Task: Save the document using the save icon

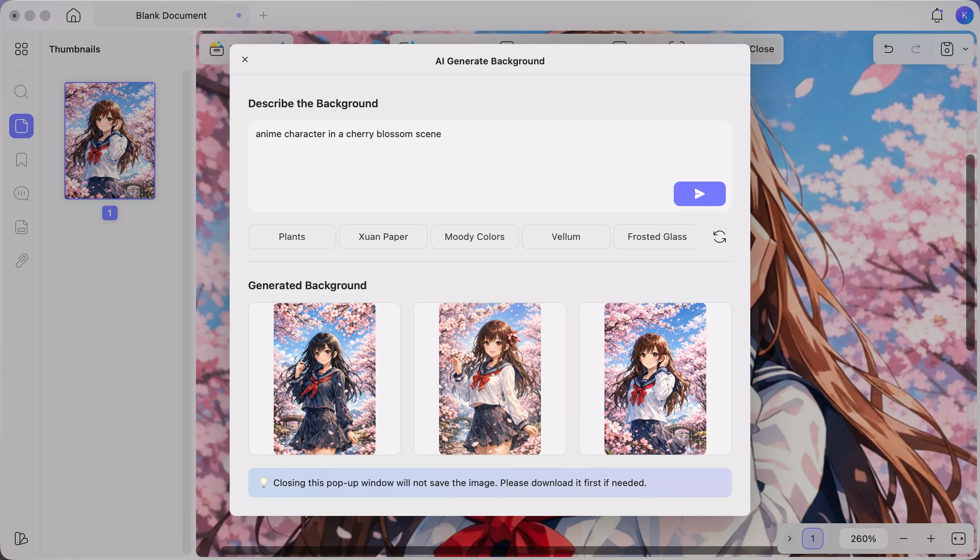Action: (x=947, y=49)
